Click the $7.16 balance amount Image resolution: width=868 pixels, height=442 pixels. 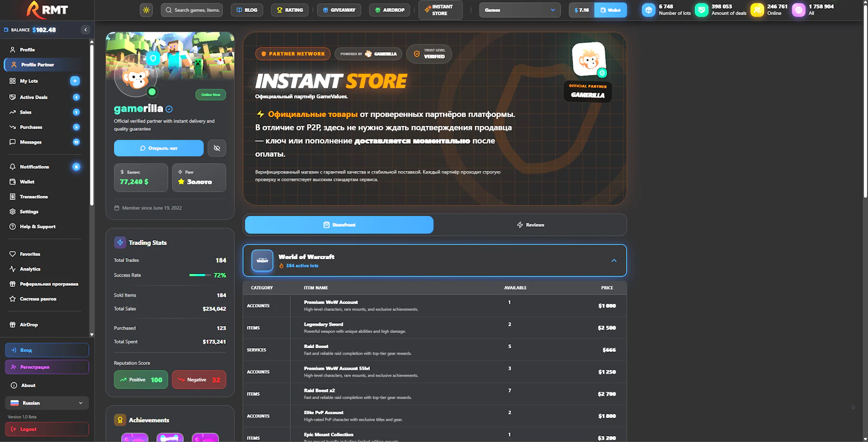(582, 10)
